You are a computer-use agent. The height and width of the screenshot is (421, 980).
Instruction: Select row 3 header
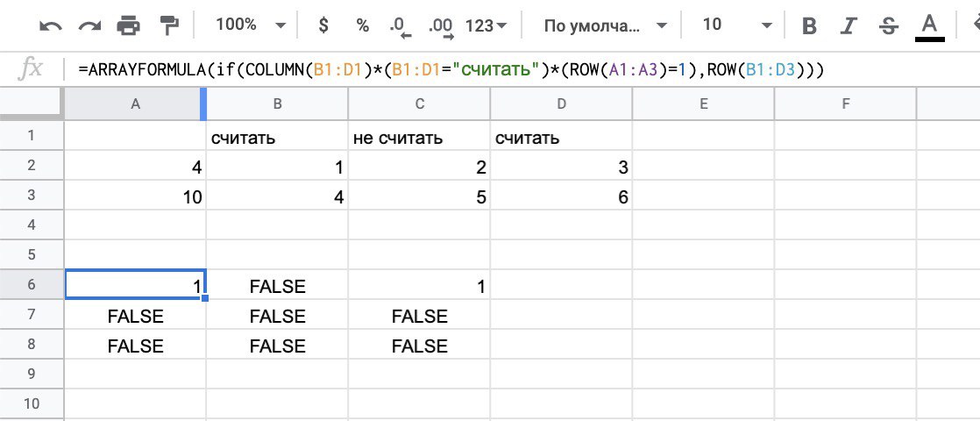[x=32, y=196]
